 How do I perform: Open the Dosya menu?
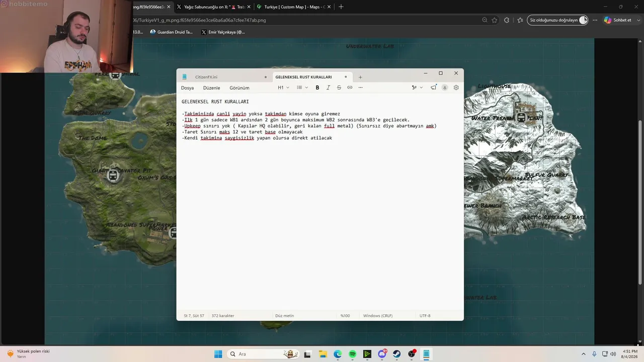pyautogui.click(x=187, y=87)
